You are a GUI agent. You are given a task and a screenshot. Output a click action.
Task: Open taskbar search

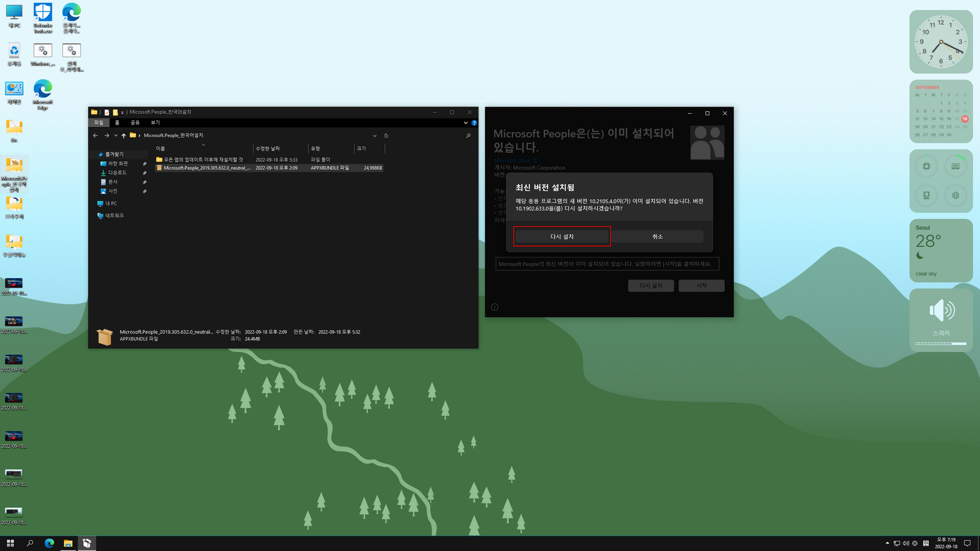tap(30, 543)
